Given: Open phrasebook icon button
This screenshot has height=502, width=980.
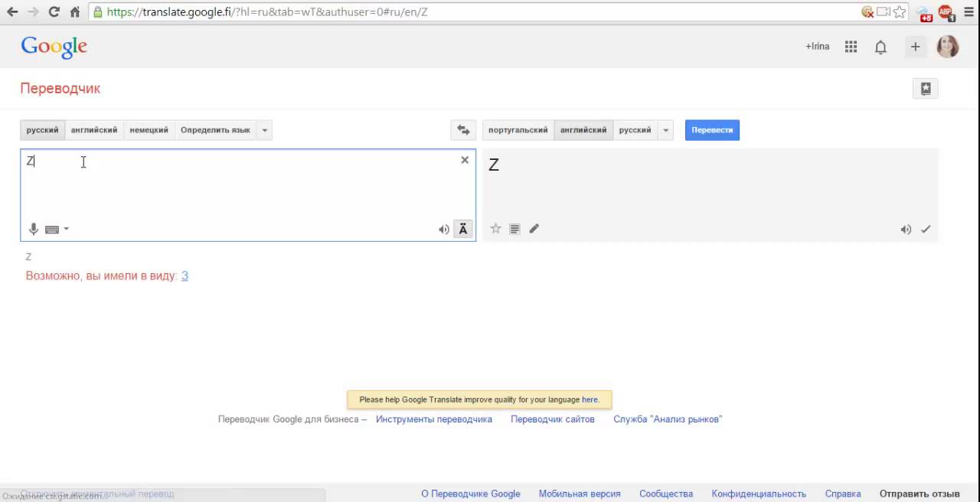Looking at the screenshot, I should click(x=926, y=89).
